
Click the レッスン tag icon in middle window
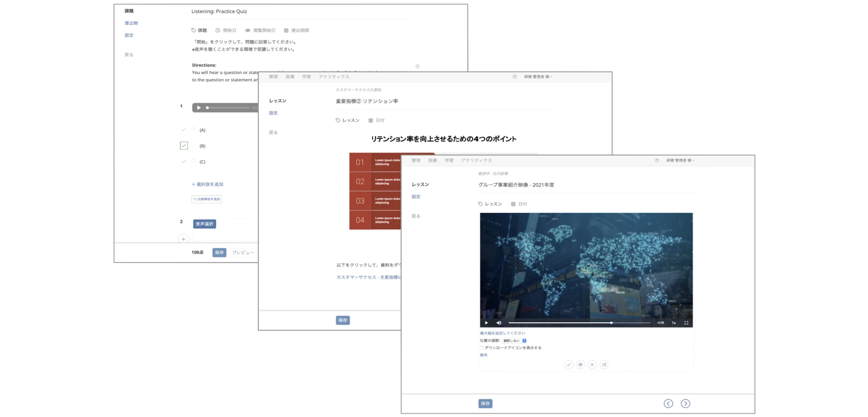tap(337, 120)
